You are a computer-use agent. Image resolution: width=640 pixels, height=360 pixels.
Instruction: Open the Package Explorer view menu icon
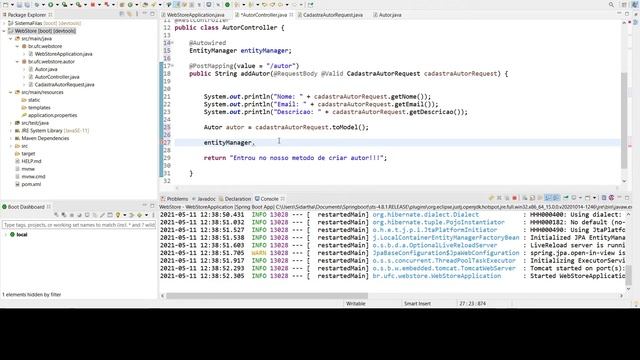coord(137,14)
